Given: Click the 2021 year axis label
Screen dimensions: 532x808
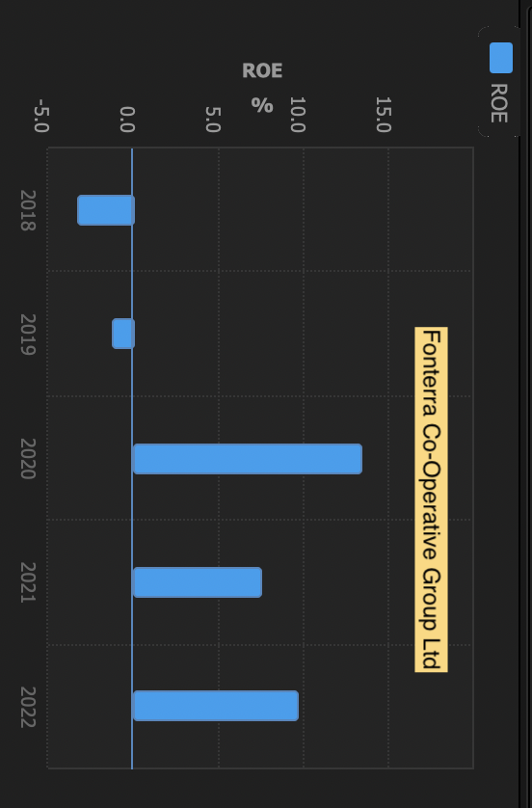Looking at the screenshot, I should [28, 582].
